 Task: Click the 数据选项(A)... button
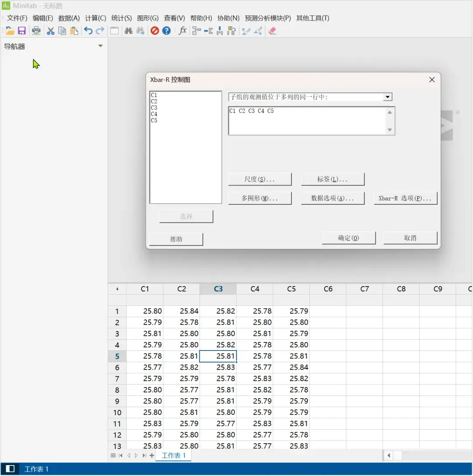pos(332,198)
